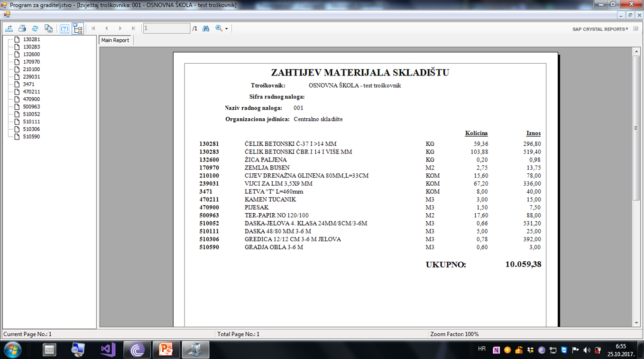Toggle the group tree panel button
The width and height of the screenshot is (644, 359).
coord(78,28)
